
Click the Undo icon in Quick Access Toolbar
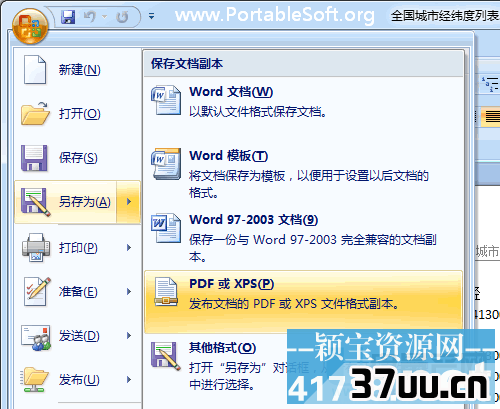(90, 16)
